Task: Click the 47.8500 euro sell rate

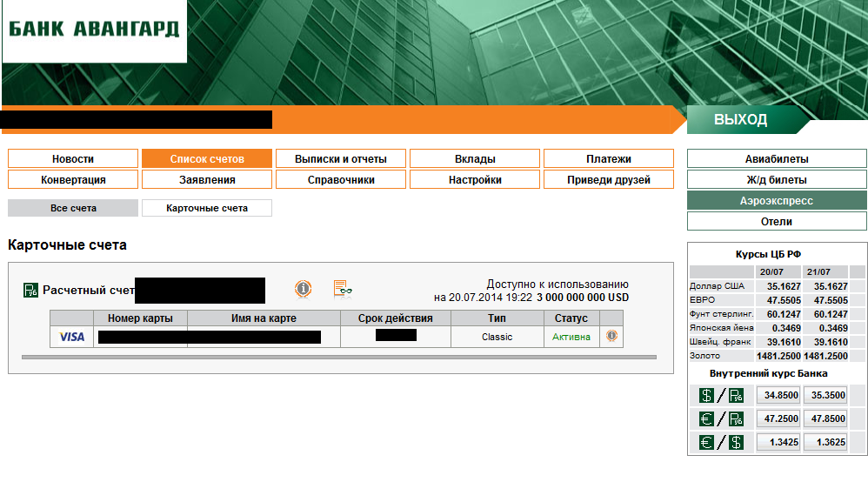Action: pyautogui.click(x=825, y=418)
